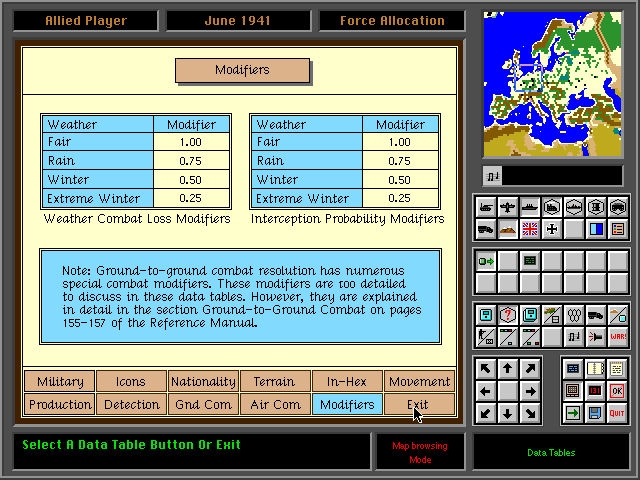Screen dimensions: 640x480
Task: Click the right map scroll arrow
Action: tap(530, 391)
